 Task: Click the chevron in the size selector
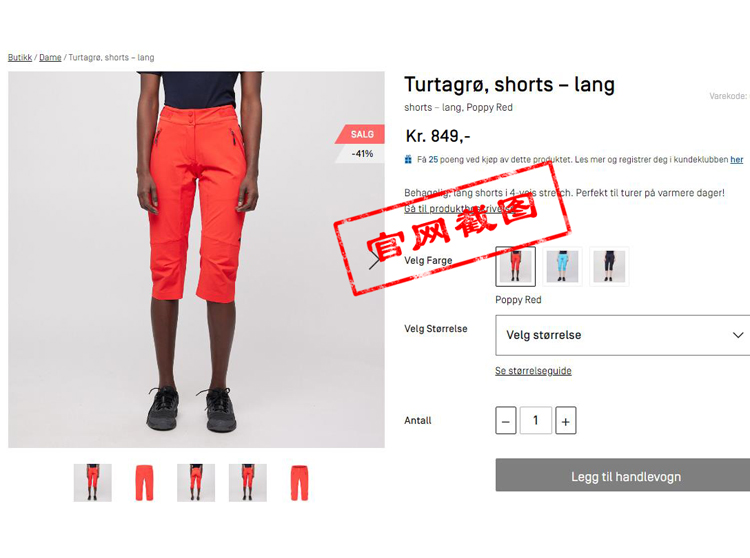(738, 335)
